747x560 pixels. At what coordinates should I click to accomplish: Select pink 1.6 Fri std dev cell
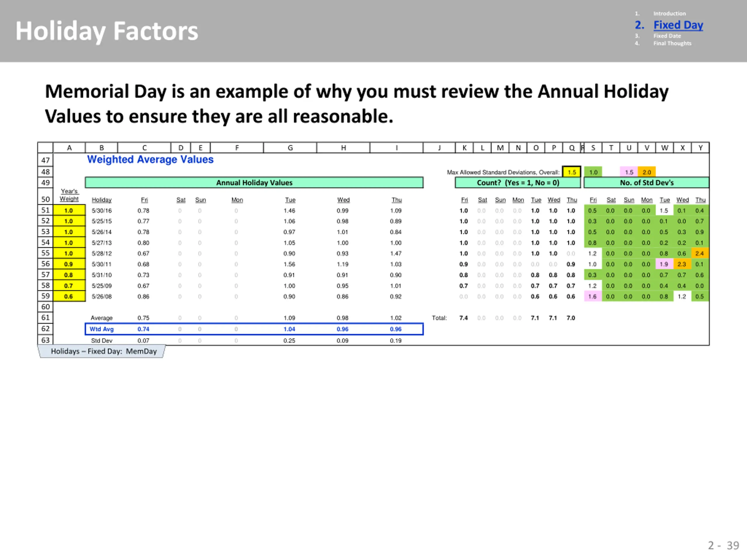coord(593,296)
